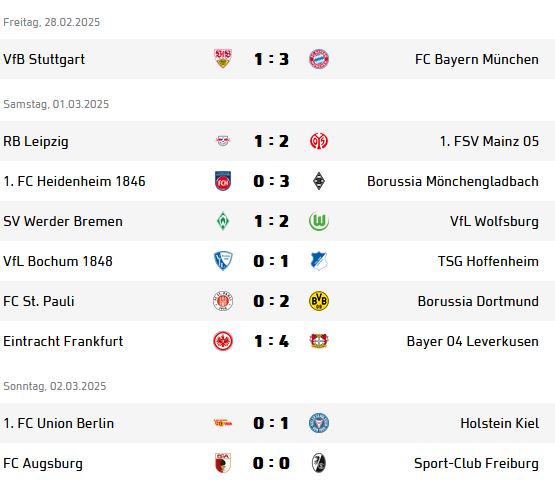Viewport: 555px width, 480px height.
Task: Open the 1:3 Stuttgart vs Bayern result
Action: 271,59
